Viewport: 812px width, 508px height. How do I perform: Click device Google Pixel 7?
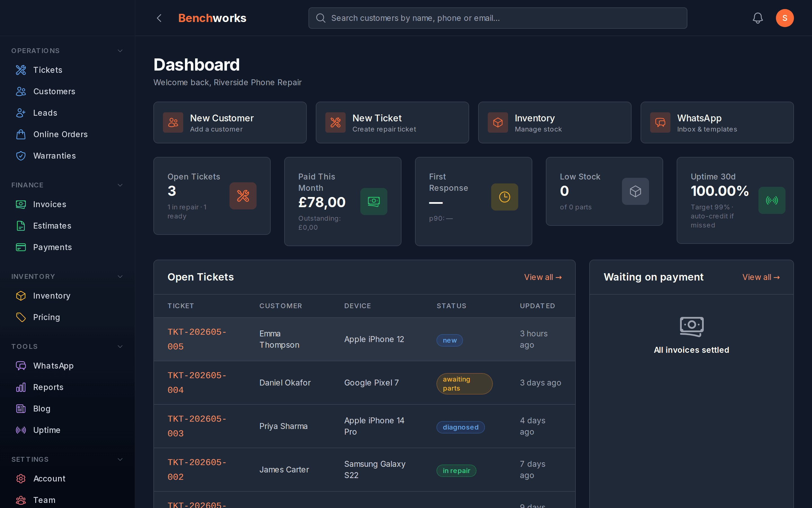pos(371,383)
